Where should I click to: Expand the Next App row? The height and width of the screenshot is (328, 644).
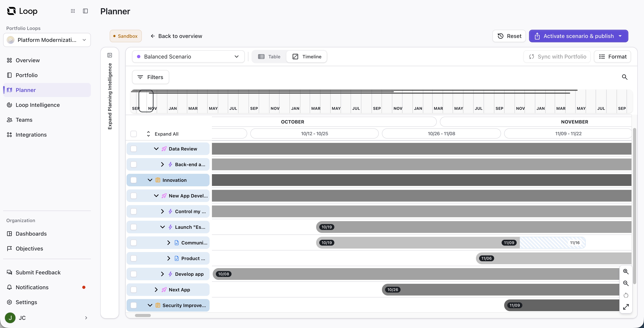tap(156, 290)
